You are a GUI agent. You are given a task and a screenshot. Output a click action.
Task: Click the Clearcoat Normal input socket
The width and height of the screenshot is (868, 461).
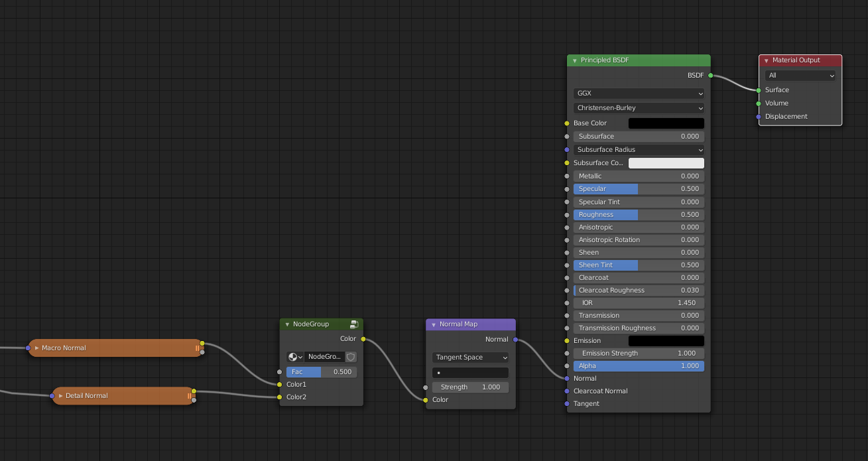pos(567,391)
